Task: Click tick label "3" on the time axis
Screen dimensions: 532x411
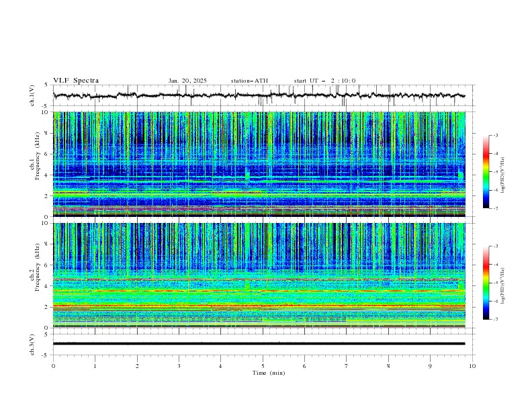Action: click(179, 366)
